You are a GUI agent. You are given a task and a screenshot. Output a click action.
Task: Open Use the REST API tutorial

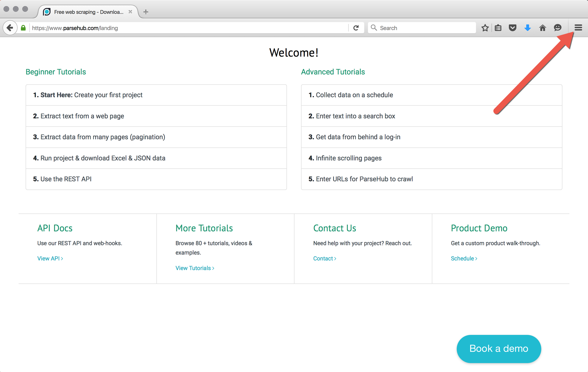coord(156,179)
